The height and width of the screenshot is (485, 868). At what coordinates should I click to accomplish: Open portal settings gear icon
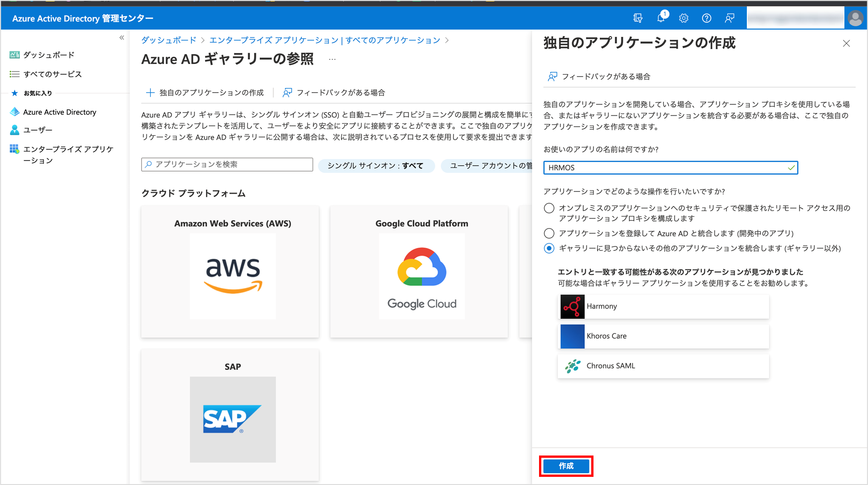(x=684, y=18)
